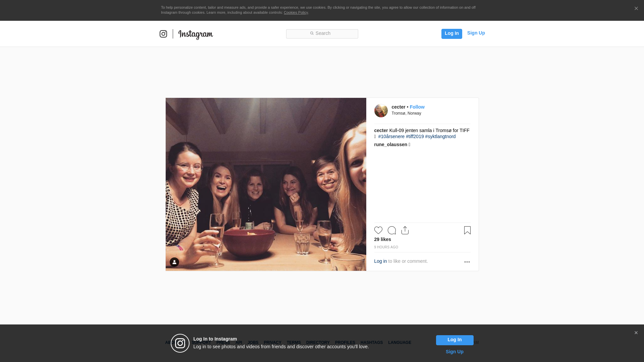Open the #tiff2019 hashtag
644x362 pixels.
[415, 136]
